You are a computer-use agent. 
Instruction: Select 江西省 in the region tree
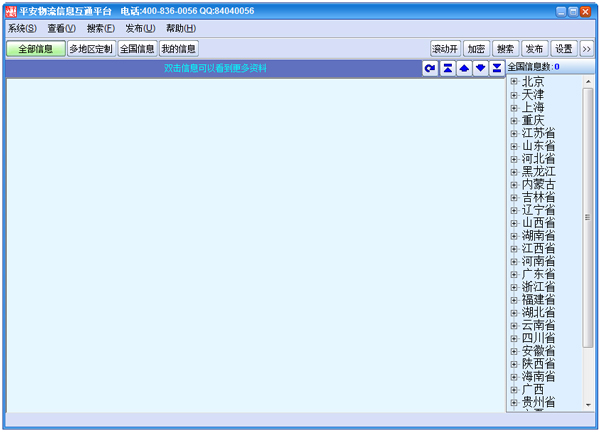tap(538, 248)
